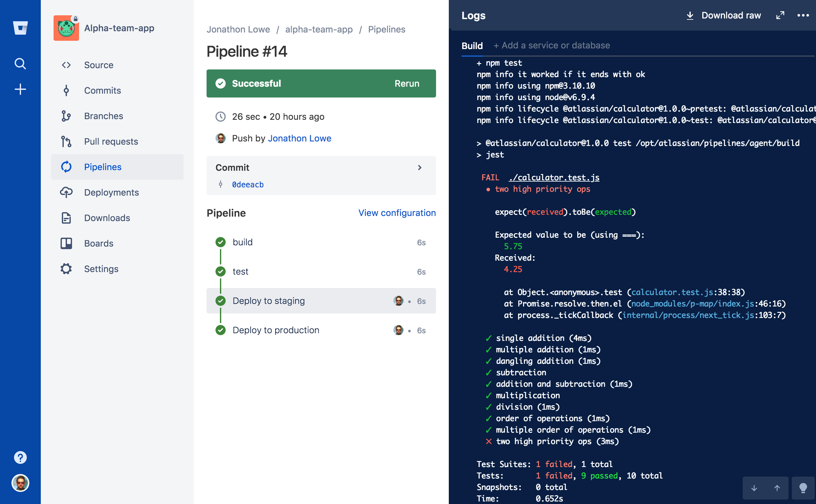The image size is (816, 504).
Task: Open the View configuration link
Action: coord(397,213)
